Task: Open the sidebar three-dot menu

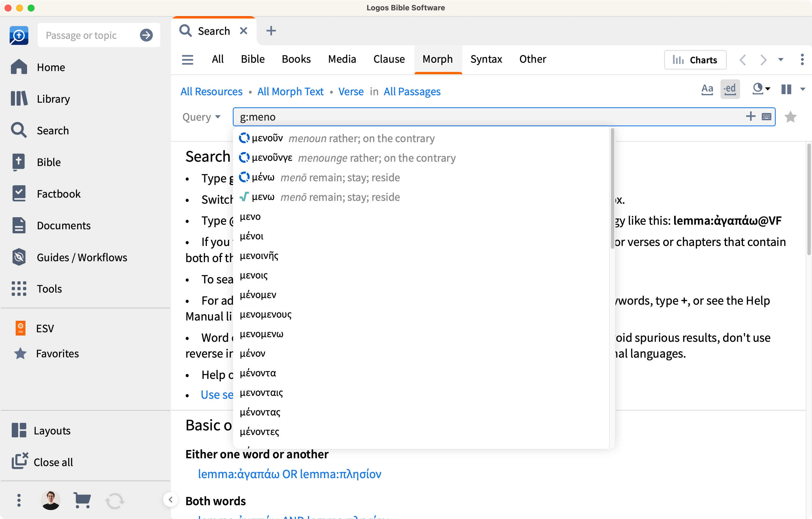Action: tap(19, 501)
